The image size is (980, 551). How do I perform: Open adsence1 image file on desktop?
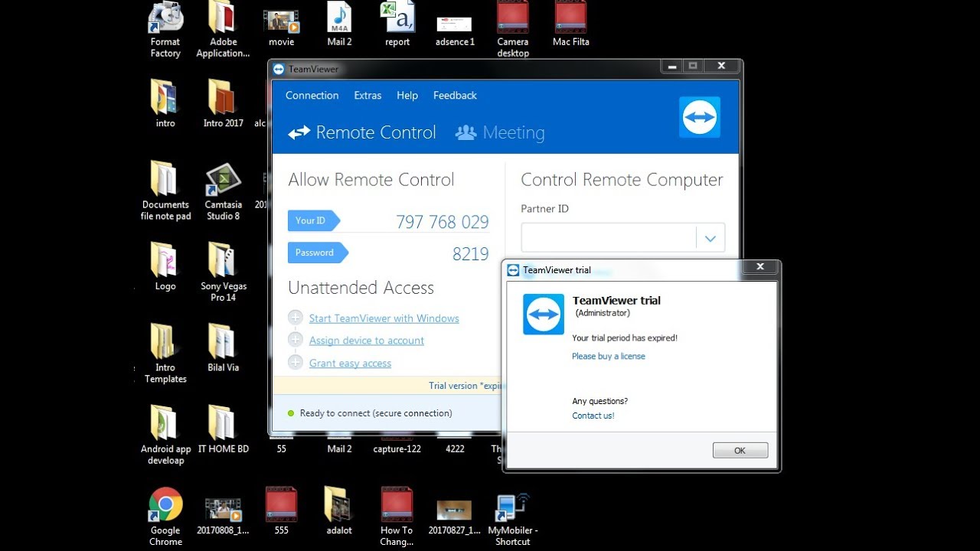[455, 31]
